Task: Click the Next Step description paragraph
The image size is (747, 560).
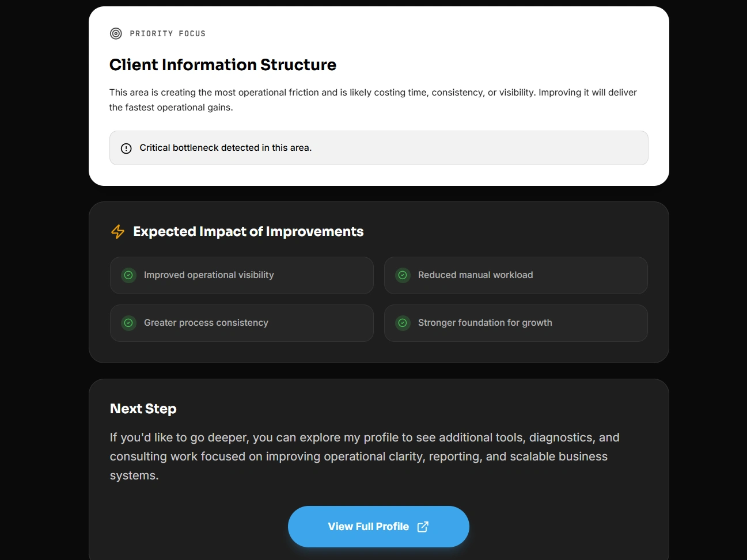Action: coord(364,456)
